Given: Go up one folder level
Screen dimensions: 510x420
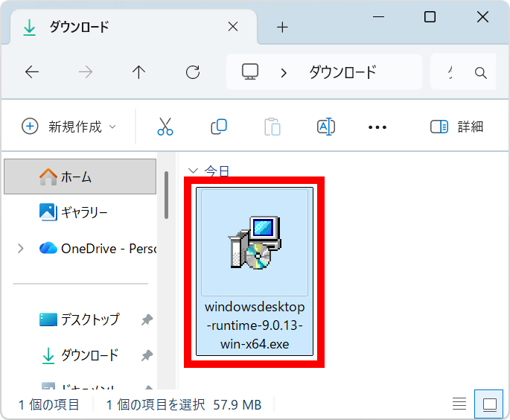Looking at the screenshot, I should click(x=138, y=72).
